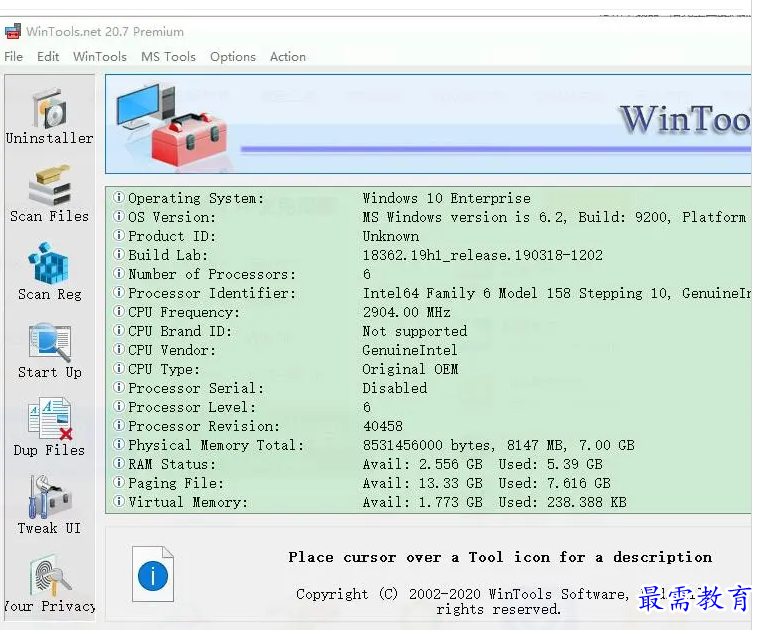The height and width of the screenshot is (630, 760).
Task: Click info icon beside Processor Serial
Action: pos(119,388)
